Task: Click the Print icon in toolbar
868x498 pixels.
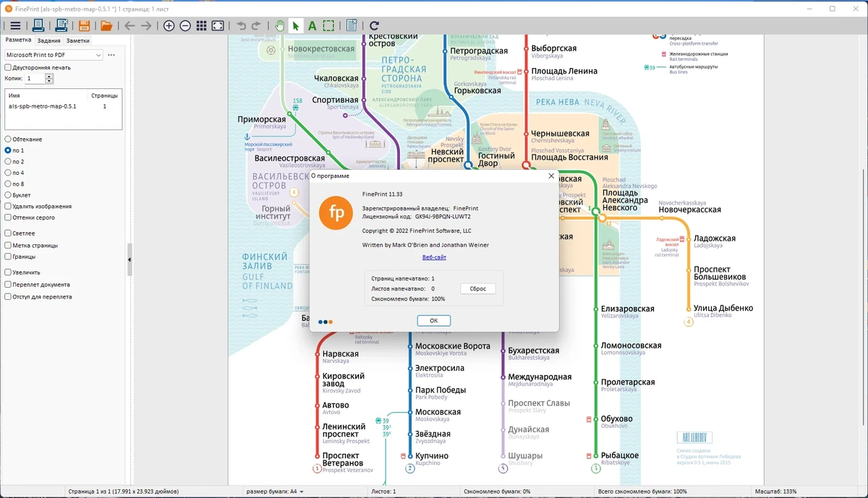Action: tap(38, 26)
